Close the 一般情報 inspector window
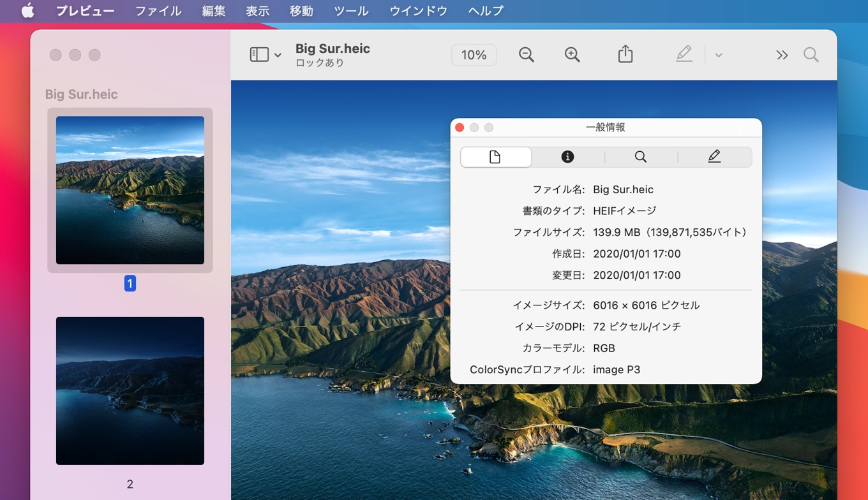The image size is (868, 500). pyautogui.click(x=460, y=128)
